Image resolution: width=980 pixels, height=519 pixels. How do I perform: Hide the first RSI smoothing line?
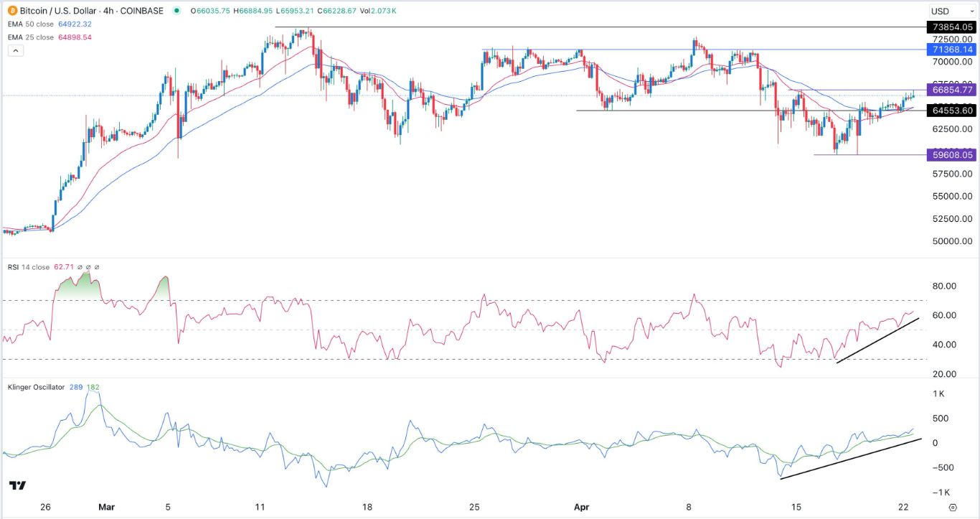pos(80,267)
